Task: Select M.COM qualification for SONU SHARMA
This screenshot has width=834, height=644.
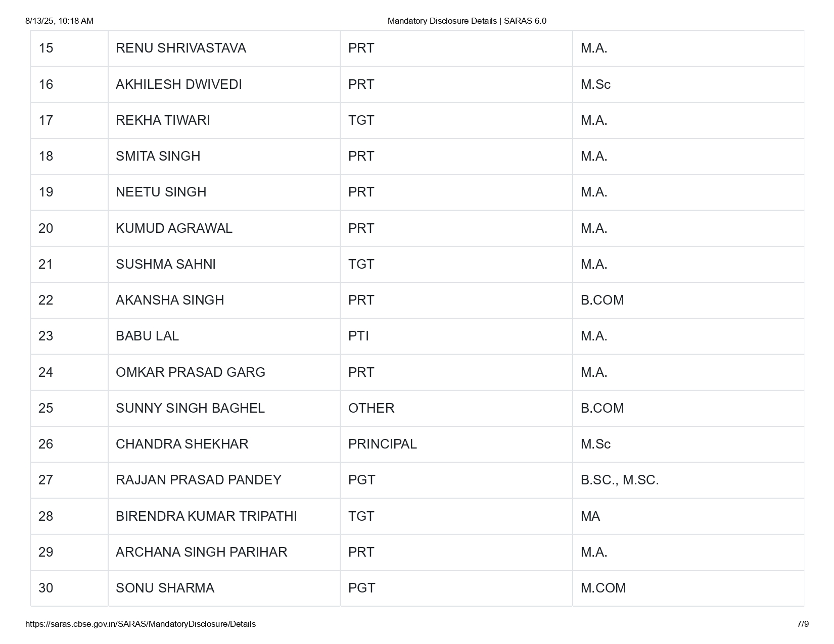Action: point(603,588)
